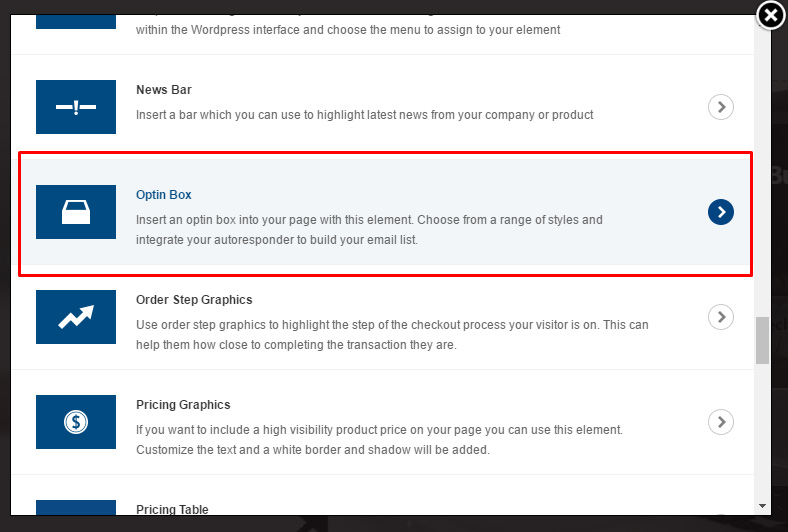Click the Pricing Graphics description text
788x532 pixels.
(x=379, y=440)
